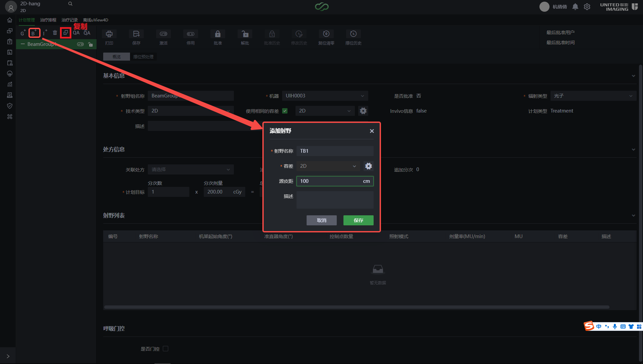Click the Sogou microphone icon

tap(615, 326)
